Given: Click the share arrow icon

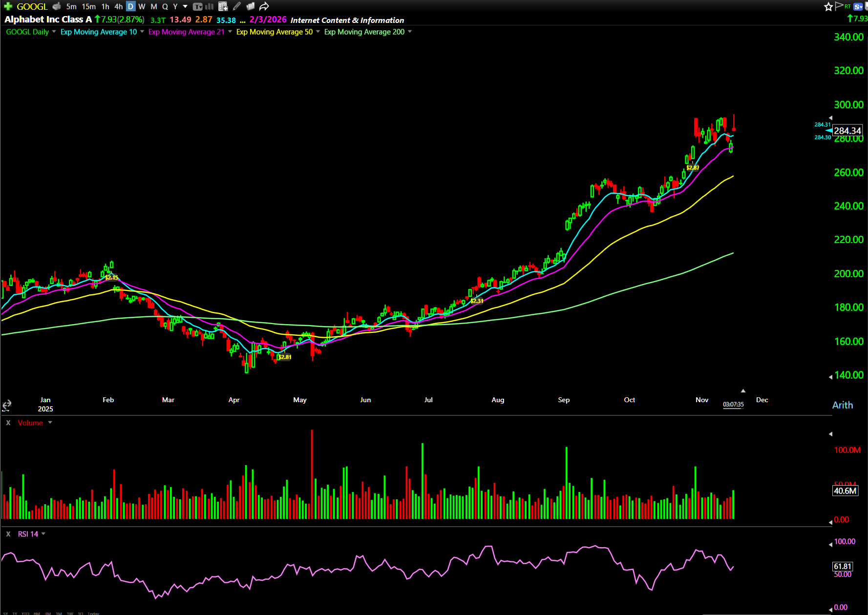Looking at the screenshot, I should click(x=264, y=6).
